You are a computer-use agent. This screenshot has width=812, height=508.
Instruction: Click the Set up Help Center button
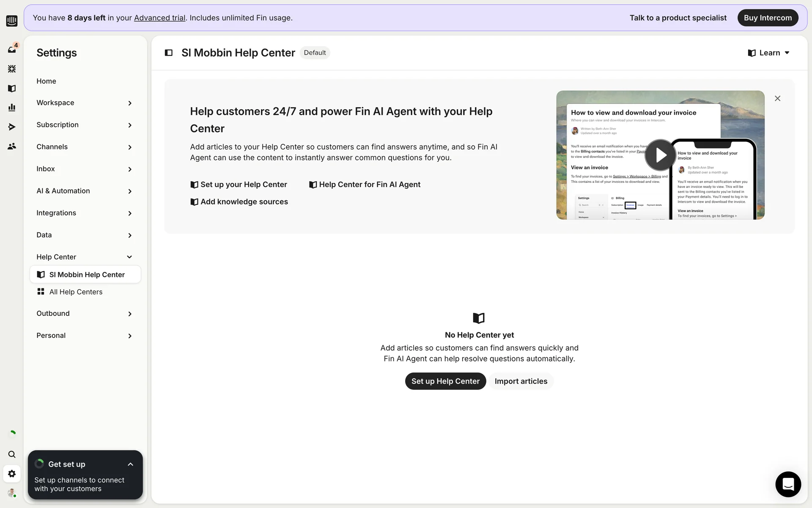coord(445,381)
